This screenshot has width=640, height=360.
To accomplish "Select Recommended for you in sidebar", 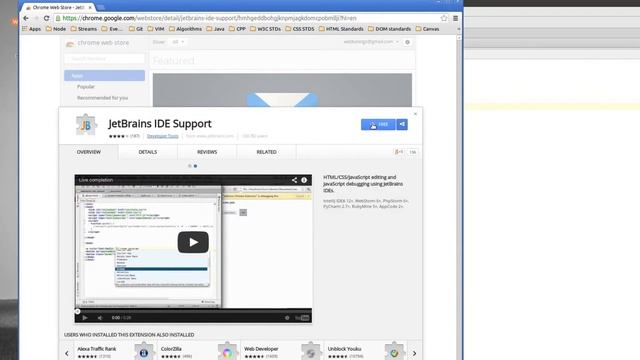I will [102, 98].
